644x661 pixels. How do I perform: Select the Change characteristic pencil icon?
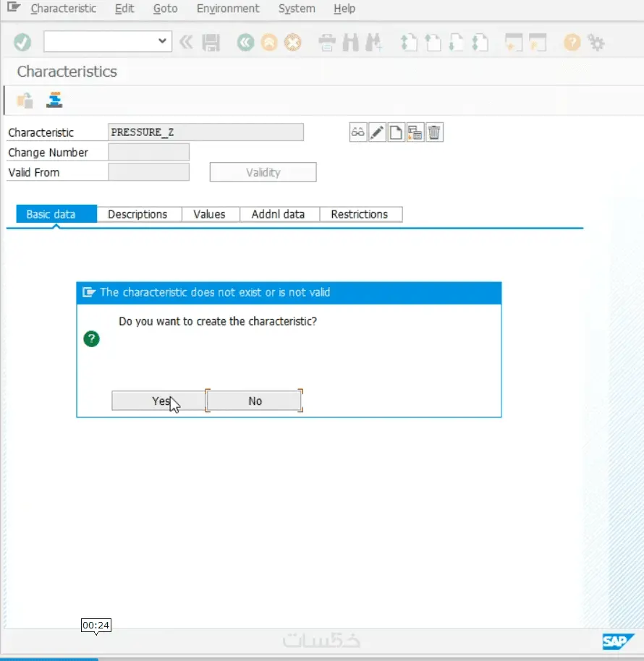376,132
